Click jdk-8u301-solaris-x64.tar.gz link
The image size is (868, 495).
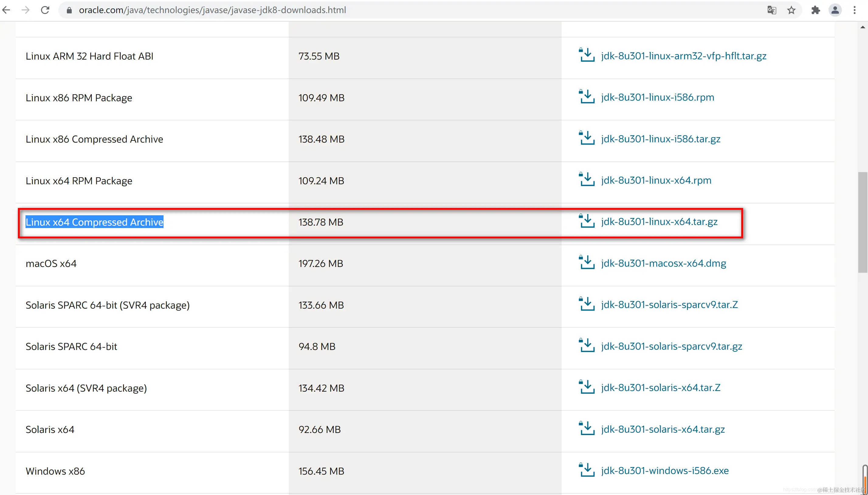coord(663,429)
